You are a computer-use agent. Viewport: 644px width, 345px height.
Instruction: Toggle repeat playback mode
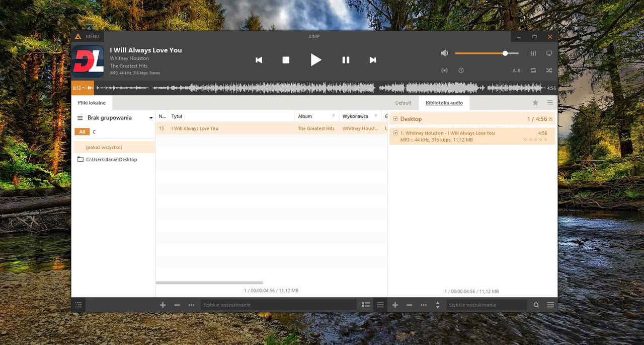coord(533,71)
